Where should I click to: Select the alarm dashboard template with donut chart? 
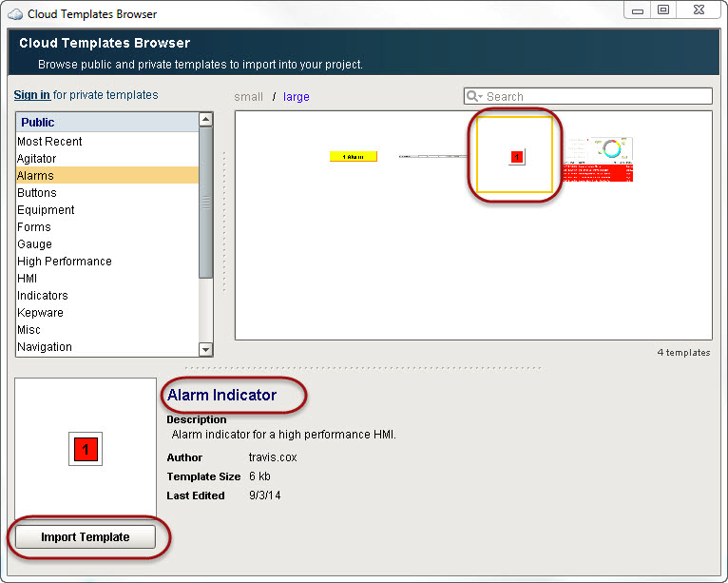[598, 159]
